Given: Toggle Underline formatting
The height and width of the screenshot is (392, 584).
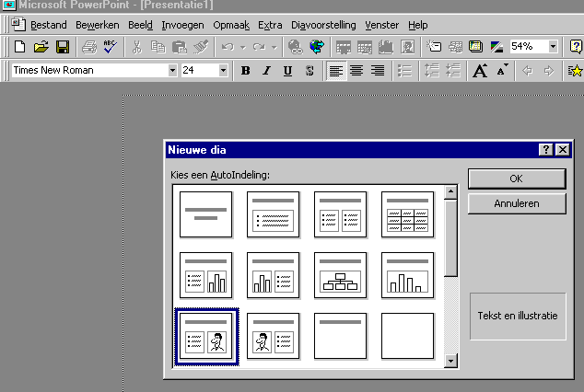Looking at the screenshot, I should pyautogui.click(x=287, y=70).
